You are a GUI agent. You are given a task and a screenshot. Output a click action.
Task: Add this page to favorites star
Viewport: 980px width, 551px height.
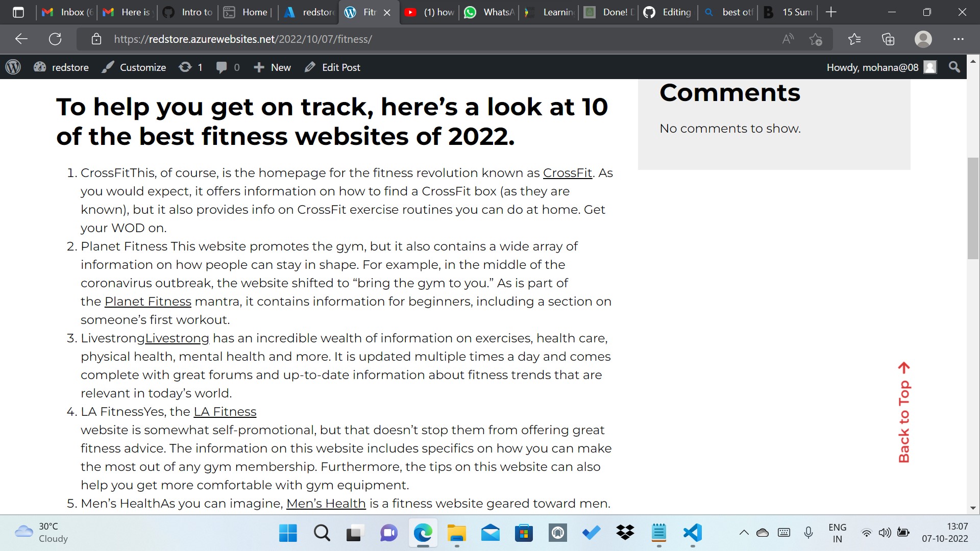(x=816, y=39)
